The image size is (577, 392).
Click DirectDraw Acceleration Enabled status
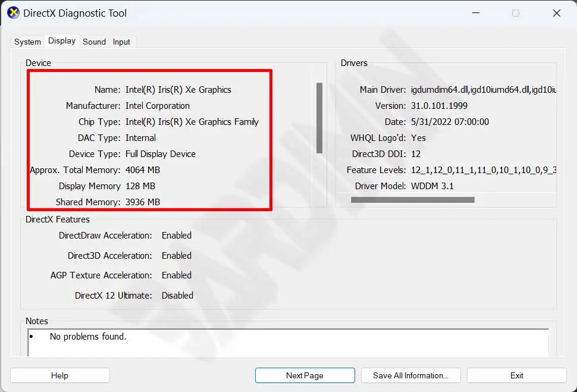point(177,236)
